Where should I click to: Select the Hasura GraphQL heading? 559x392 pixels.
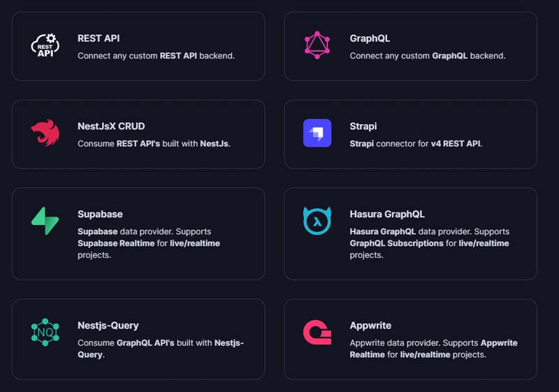point(387,215)
